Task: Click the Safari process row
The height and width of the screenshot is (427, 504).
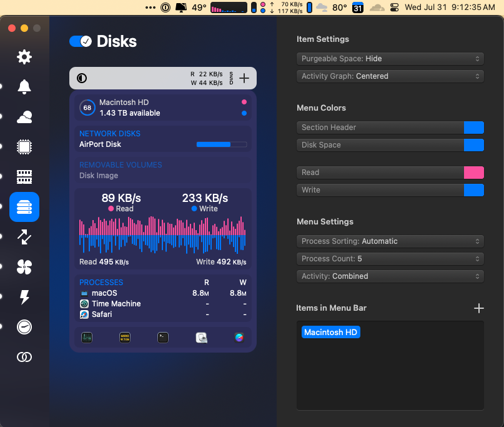Action: (163, 314)
